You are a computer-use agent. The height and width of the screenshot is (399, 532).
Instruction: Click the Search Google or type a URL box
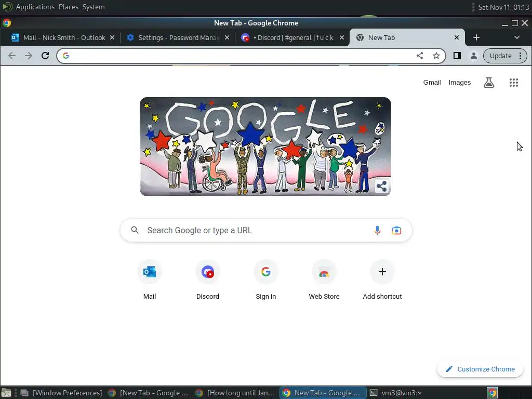click(267, 230)
